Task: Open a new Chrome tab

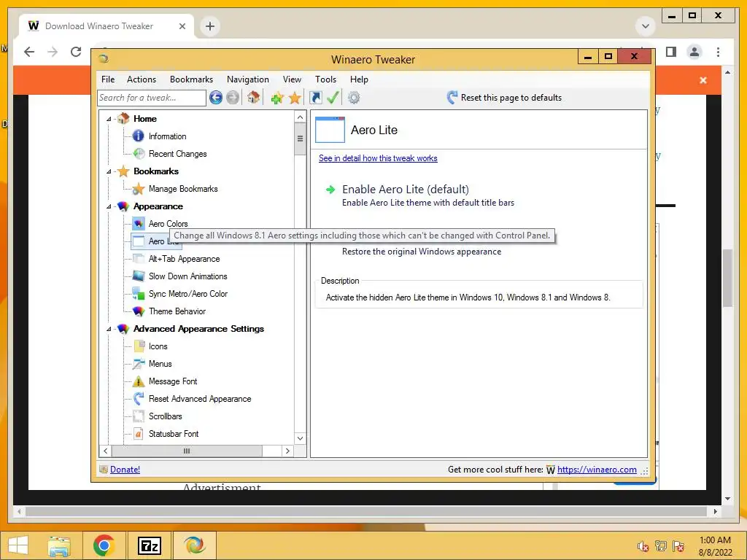Action: click(210, 26)
